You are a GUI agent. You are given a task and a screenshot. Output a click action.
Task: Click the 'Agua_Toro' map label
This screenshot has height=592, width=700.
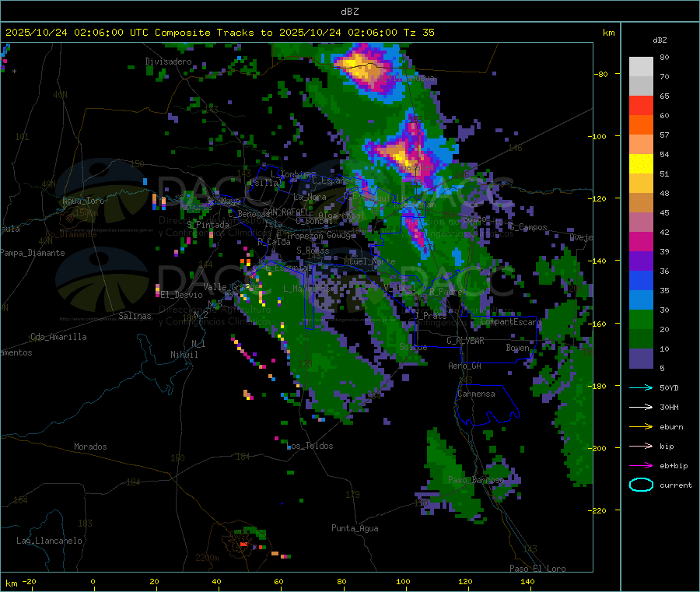coord(83,201)
